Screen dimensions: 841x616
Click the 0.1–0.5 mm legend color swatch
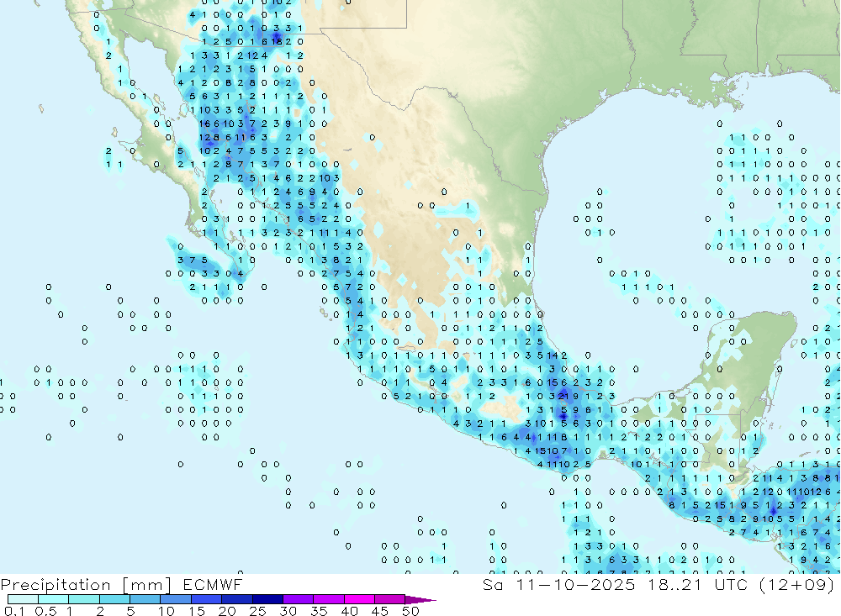(x=23, y=599)
